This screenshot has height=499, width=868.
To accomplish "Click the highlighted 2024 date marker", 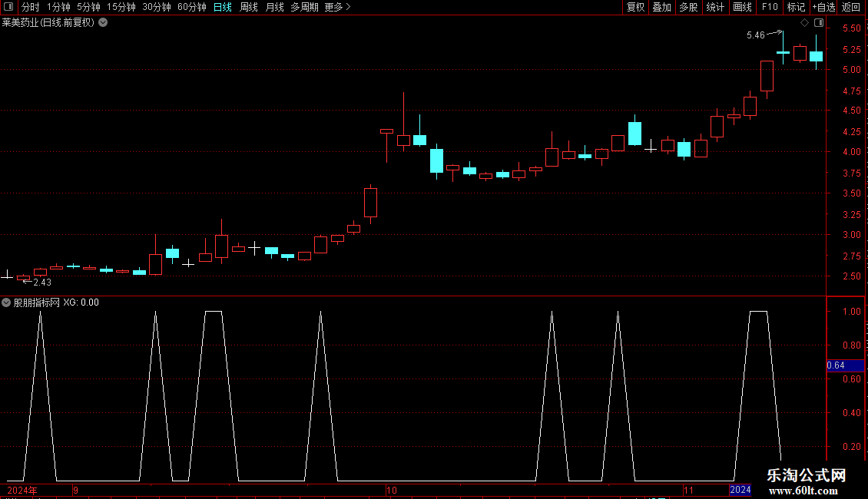I will tap(740, 490).
